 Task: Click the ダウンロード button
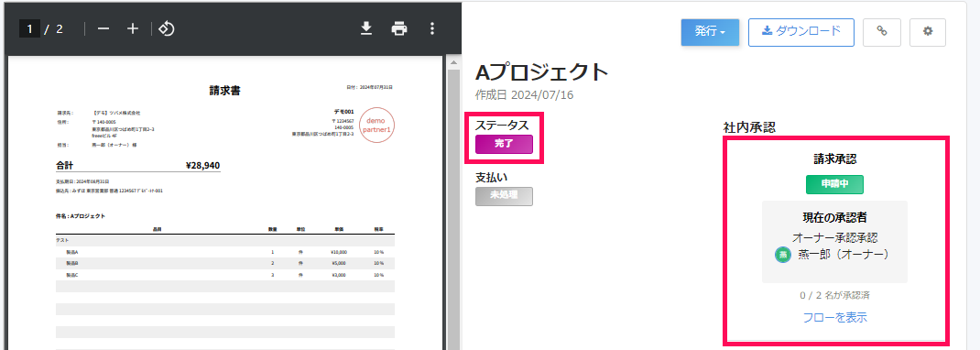[801, 32]
